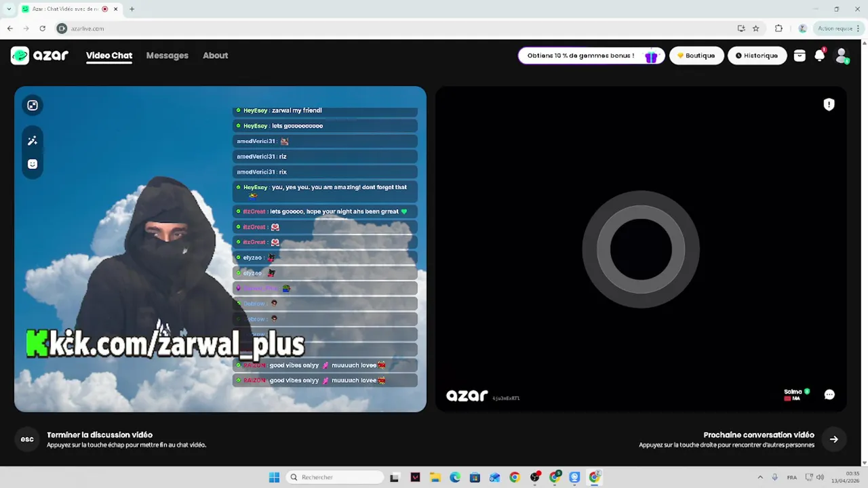Open the face filter smiley tool
Screen dimensions: 868x488
33,164
